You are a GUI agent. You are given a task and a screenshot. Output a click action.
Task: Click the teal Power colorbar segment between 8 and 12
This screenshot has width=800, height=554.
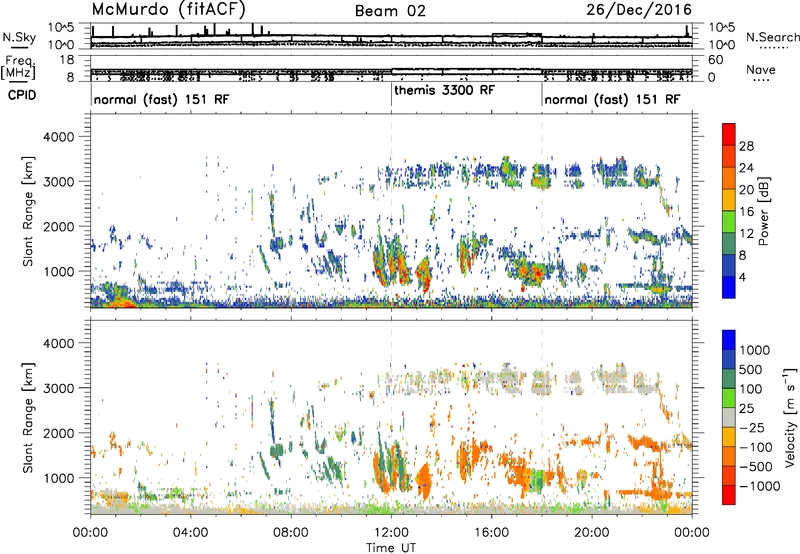[729, 244]
